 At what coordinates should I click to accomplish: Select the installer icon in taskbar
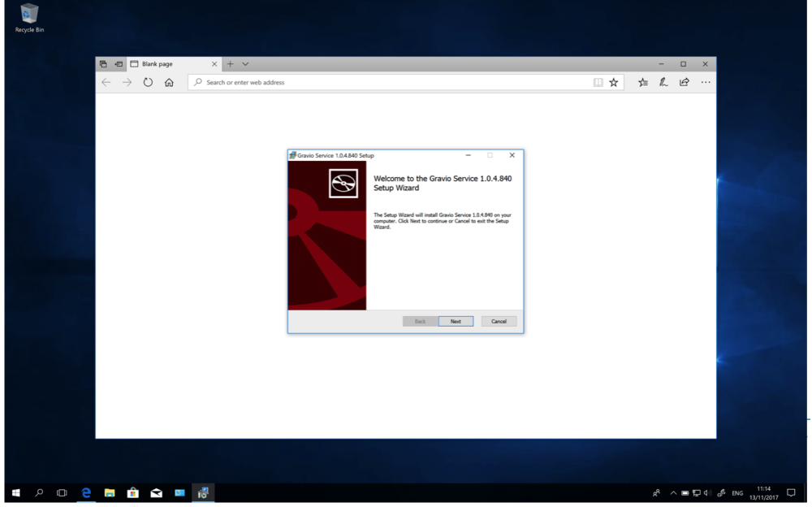click(203, 493)
